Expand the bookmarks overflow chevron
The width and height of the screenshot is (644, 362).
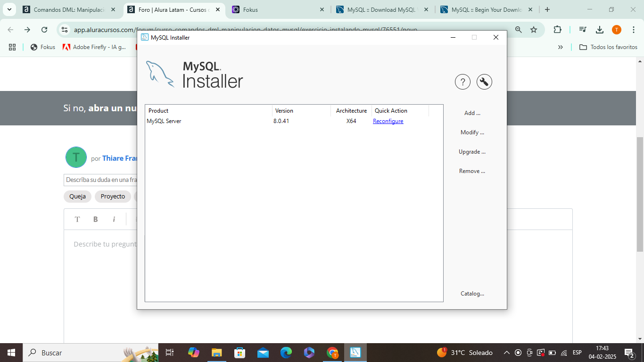pyautogui.click(x=561, y=47)
